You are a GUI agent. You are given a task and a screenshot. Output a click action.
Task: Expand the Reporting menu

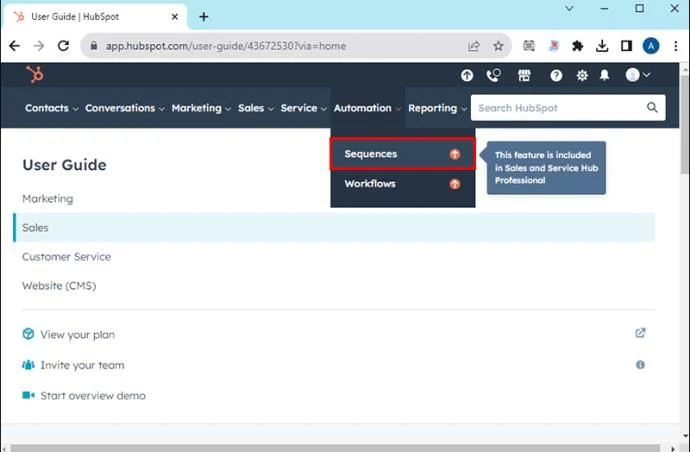437,108
